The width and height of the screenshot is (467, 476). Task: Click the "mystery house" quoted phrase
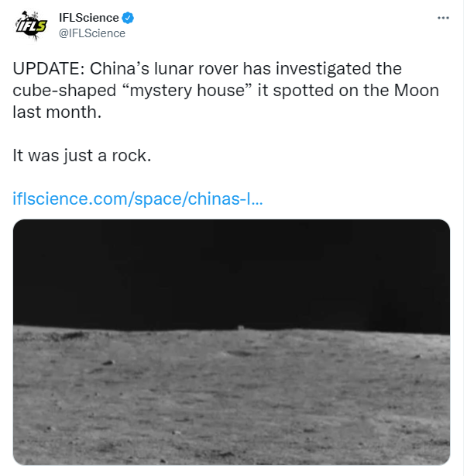point(188,90)
